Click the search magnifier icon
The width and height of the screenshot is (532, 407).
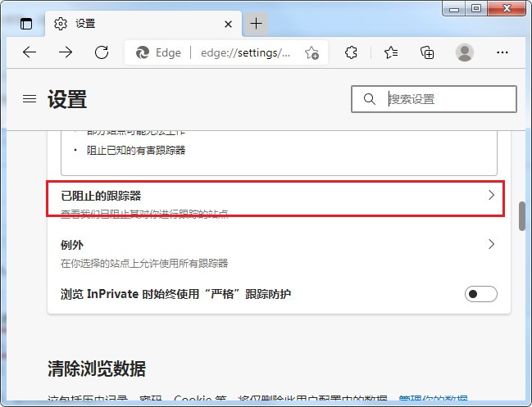click(369, 99)
